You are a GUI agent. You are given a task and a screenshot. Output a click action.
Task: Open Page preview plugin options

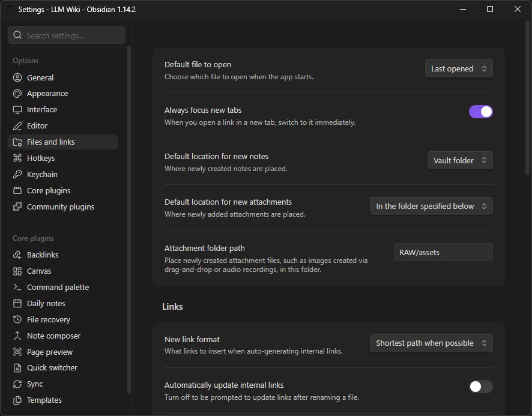(63, 352)
